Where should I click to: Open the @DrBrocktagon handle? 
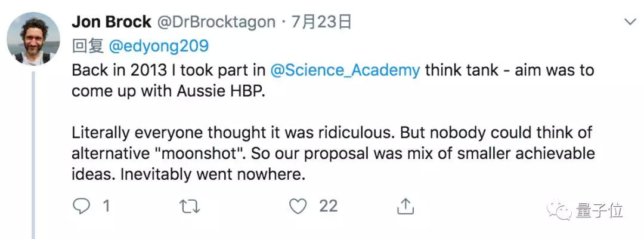tap(216, 22)
